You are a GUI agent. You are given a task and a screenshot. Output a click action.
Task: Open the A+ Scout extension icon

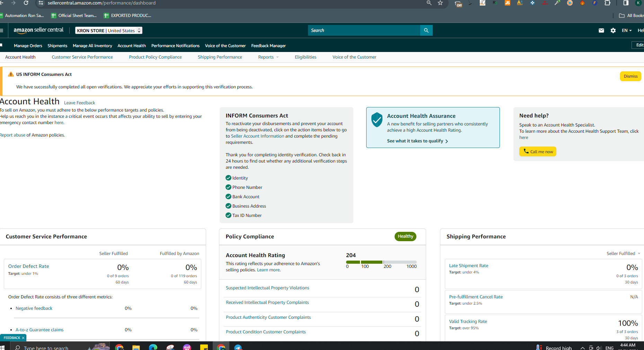(520, 3)
